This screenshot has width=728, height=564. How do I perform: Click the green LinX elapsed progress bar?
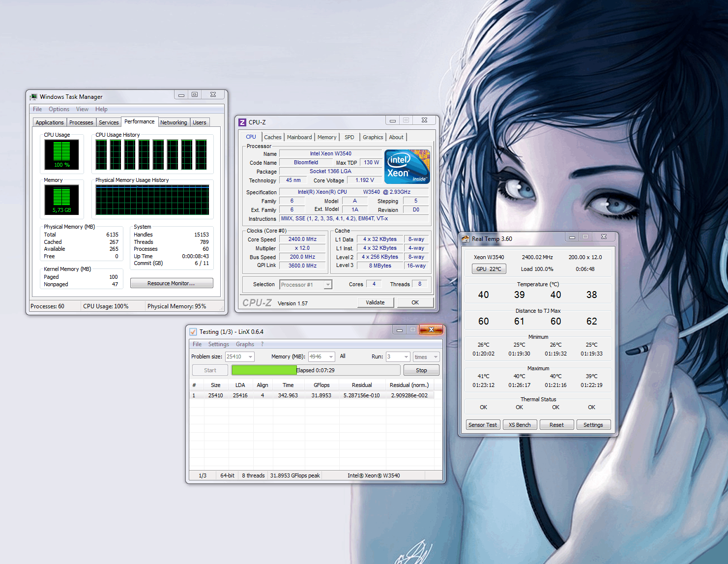pyautogui.click(x=264, y=370)
